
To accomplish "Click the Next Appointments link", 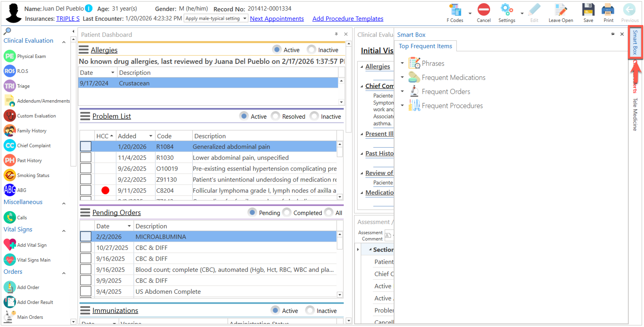I will (277, 19).
